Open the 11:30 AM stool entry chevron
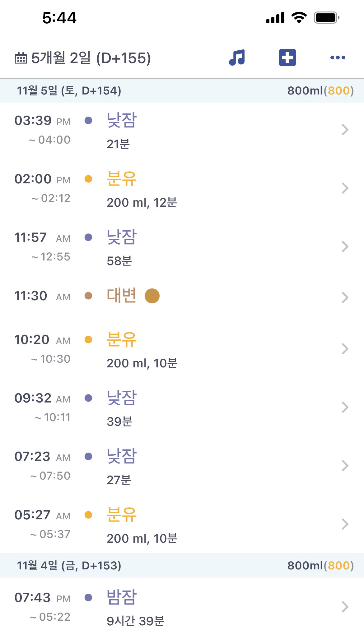The image size is (364, 644). point(345,297)
